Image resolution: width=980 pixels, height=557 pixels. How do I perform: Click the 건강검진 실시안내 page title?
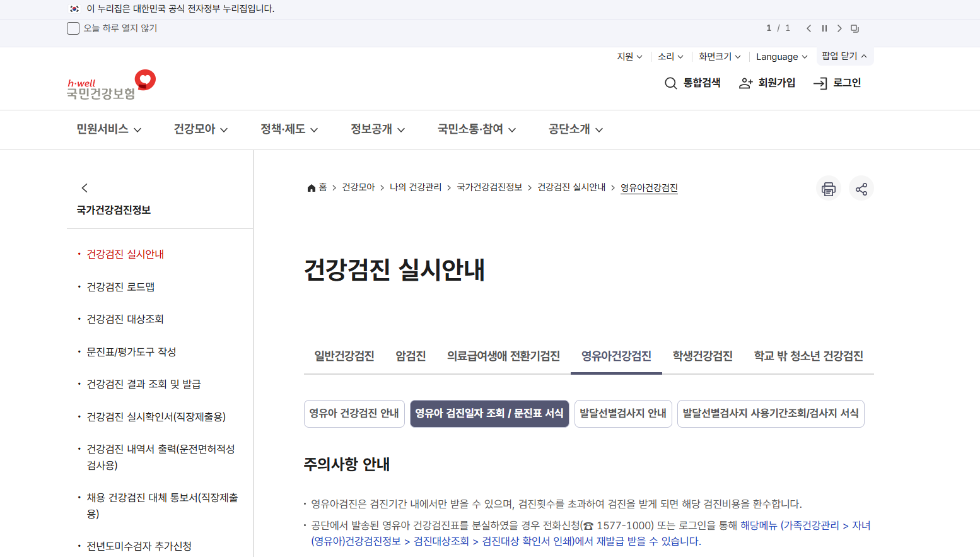point(394,270)
